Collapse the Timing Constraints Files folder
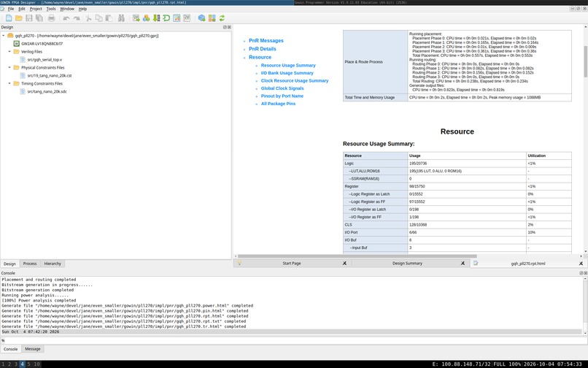588x368 pixels. tap(9, 83)
